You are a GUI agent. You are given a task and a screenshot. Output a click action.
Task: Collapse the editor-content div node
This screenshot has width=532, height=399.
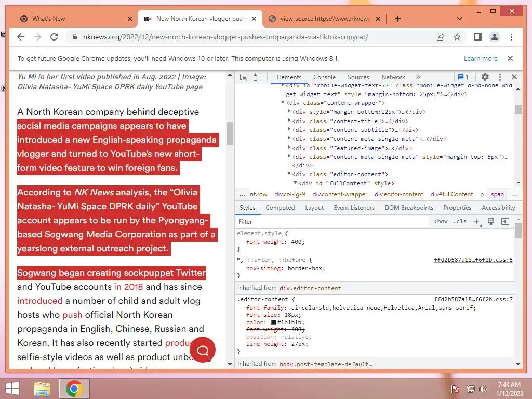pyautogui.click(x=289, y=174)
